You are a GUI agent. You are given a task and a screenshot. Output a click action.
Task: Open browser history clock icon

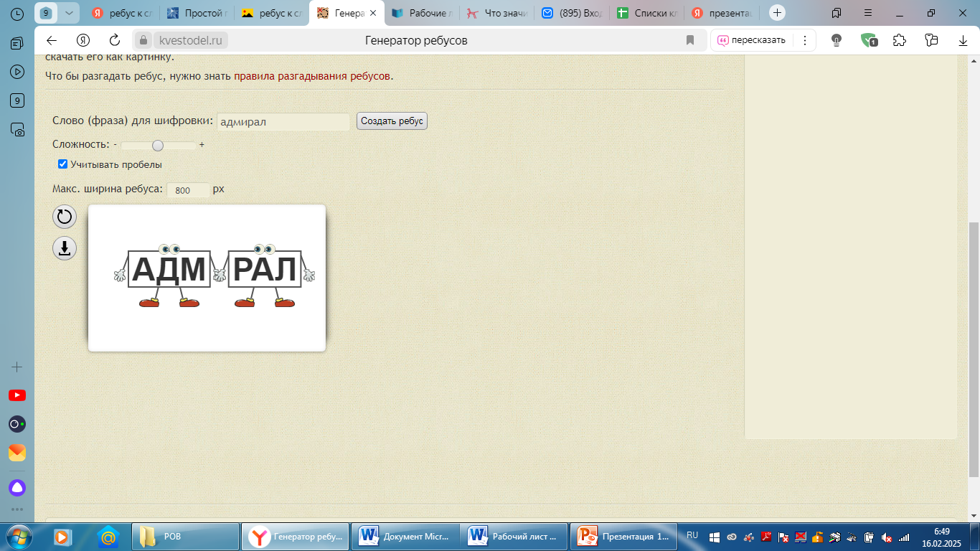pyautogui.click(x=17, y=13)
